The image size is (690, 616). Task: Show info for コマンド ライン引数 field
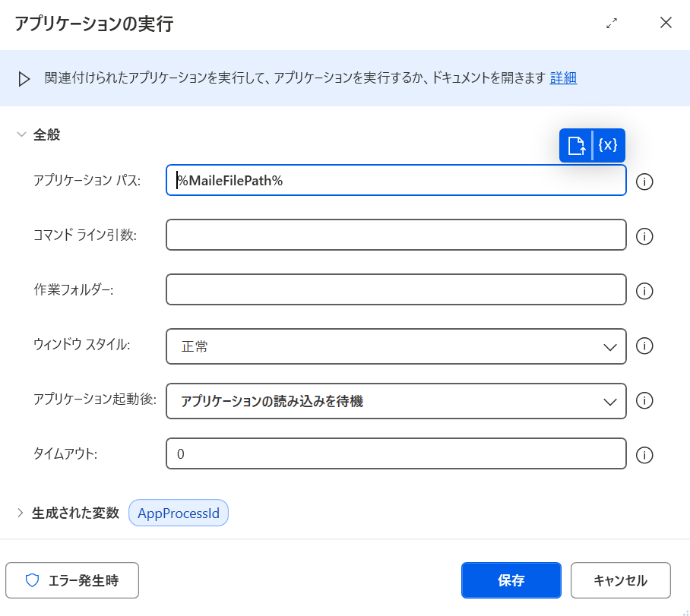[x=644, y=236]
